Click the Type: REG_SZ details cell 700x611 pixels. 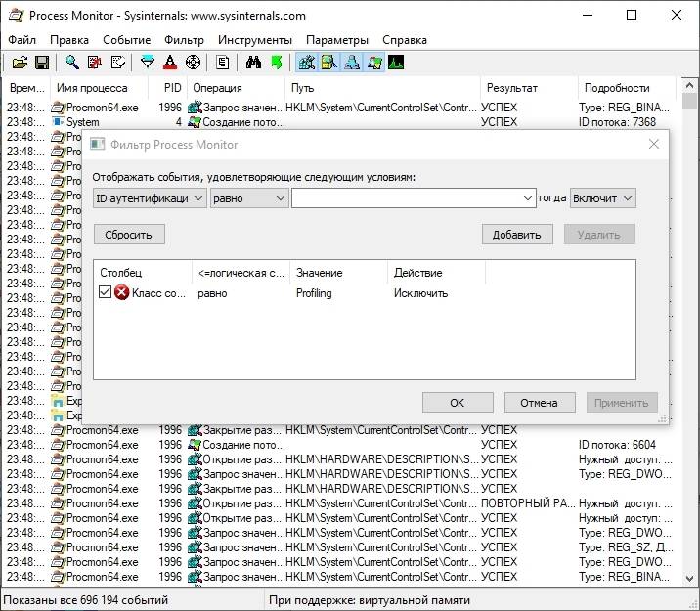point(626,547)
